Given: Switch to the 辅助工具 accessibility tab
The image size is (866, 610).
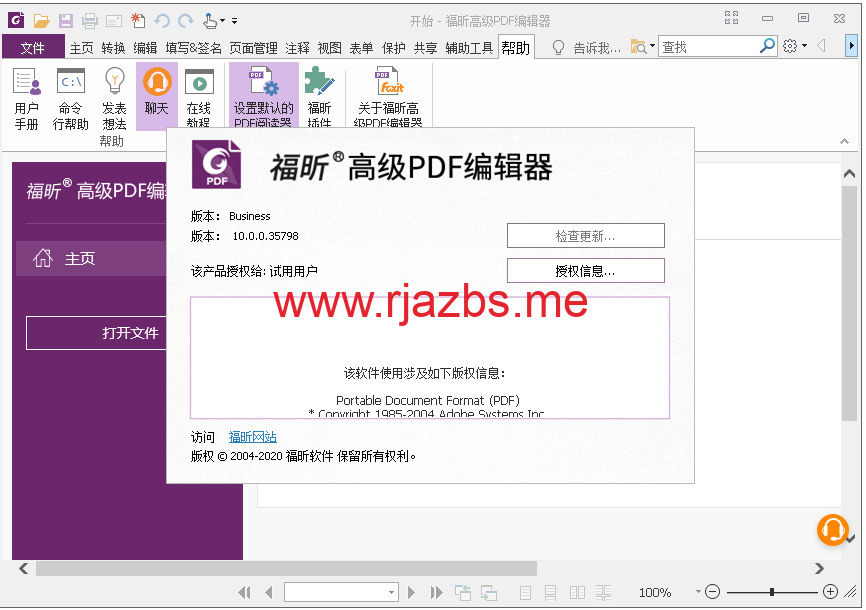Looking at the screenshot, I should 469,48.
